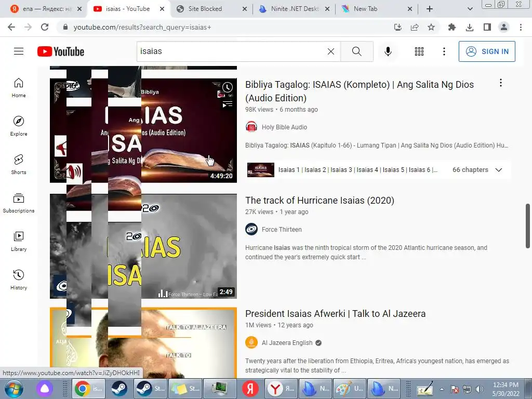Open Bibliya Tagalog ISAIAS video title

point(360,91)
